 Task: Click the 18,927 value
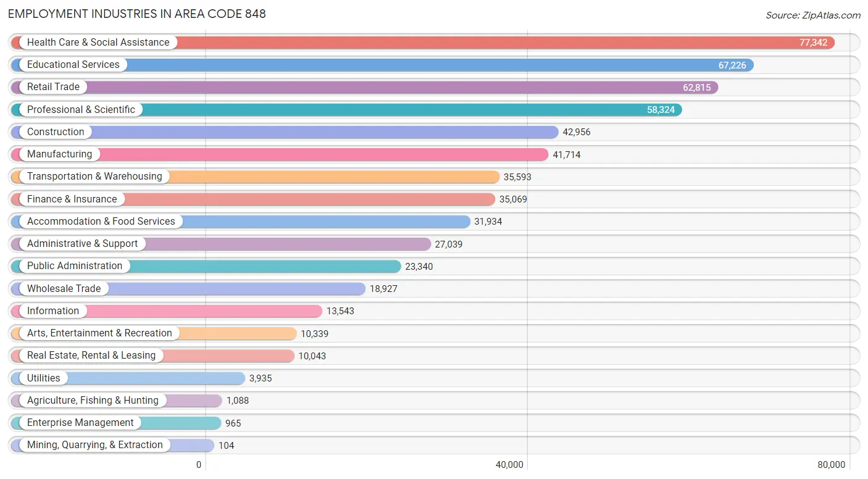click(383, 289)
